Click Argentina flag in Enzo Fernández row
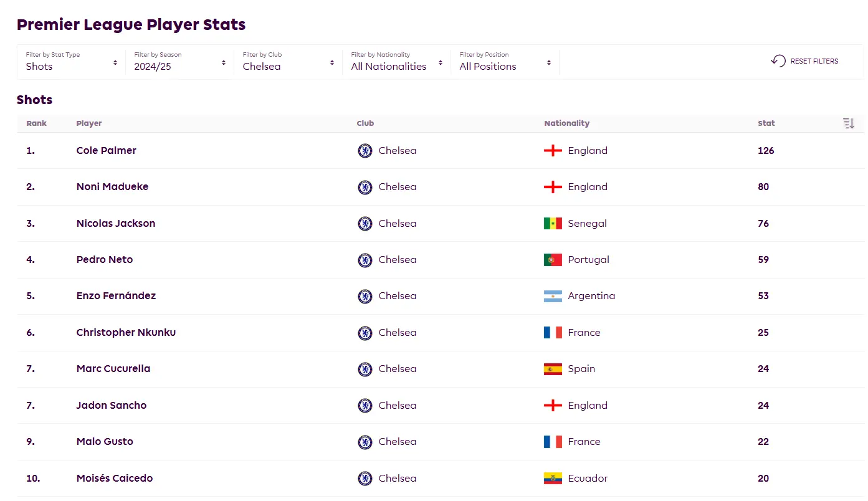This screenshot has width=868, height=501. pos(553,296)
